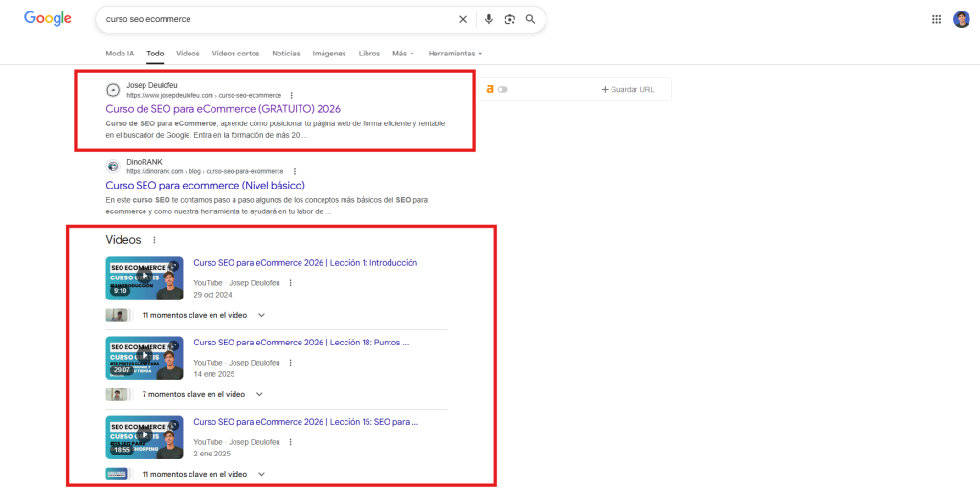The image size is (980, 488).
Task: Open the Más dropdown in search tabs
Action: click(x=403, y=54)
